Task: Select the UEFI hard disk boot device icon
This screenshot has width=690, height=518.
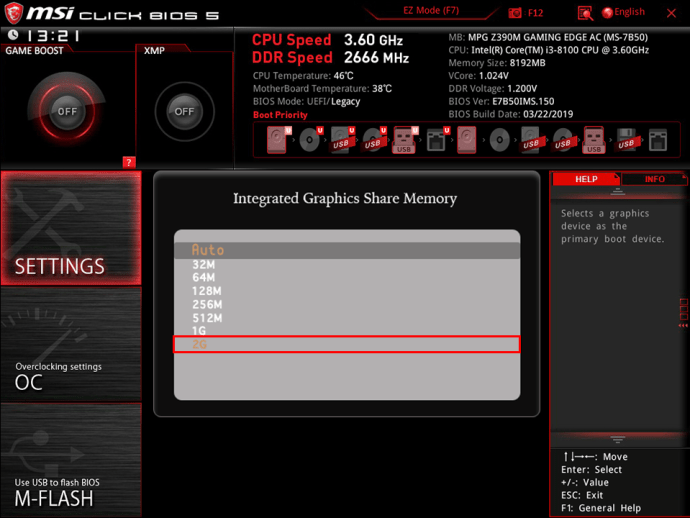Action: (x=279, y=140)
